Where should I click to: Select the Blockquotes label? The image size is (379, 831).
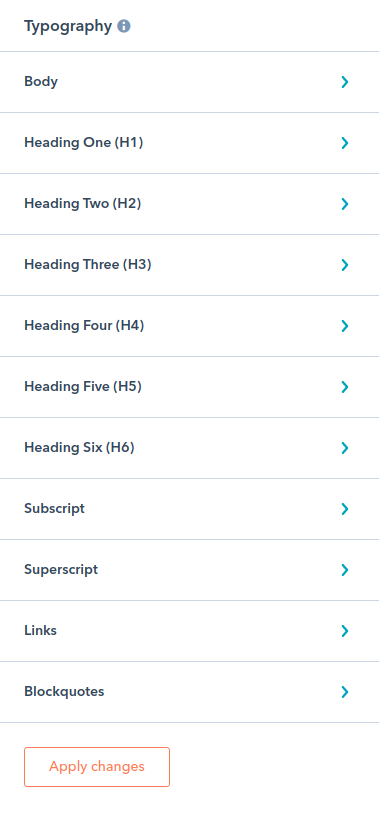coord(64,692)
